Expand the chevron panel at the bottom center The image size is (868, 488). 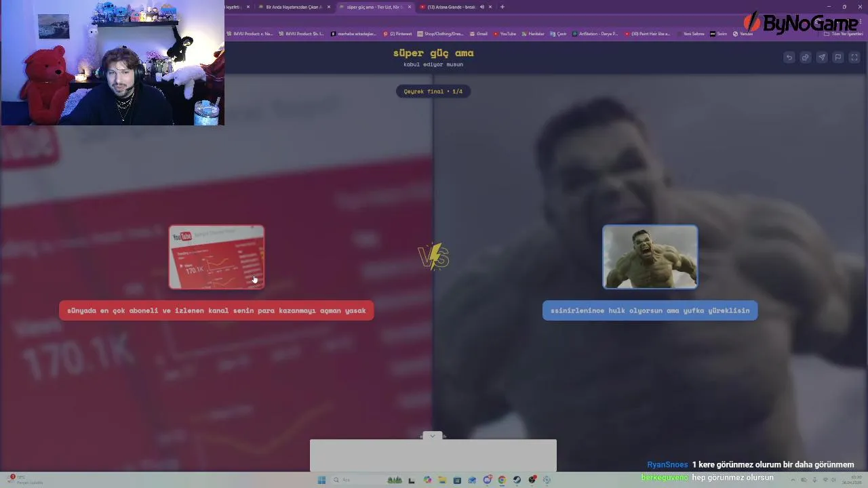(x=432, y=436)
